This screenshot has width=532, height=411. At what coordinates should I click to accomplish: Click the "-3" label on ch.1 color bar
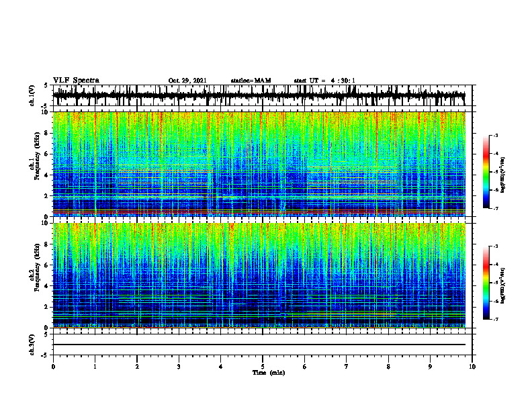(x=495, y=136)
